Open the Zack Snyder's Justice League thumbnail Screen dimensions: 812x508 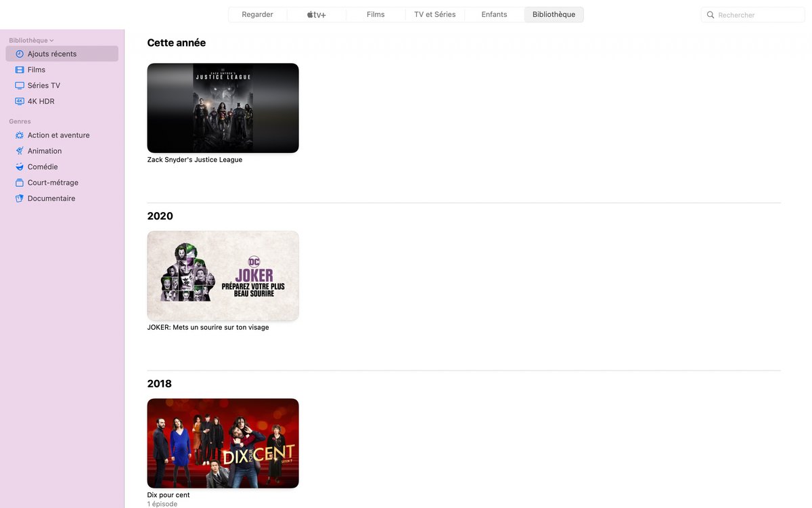(223, 108)
